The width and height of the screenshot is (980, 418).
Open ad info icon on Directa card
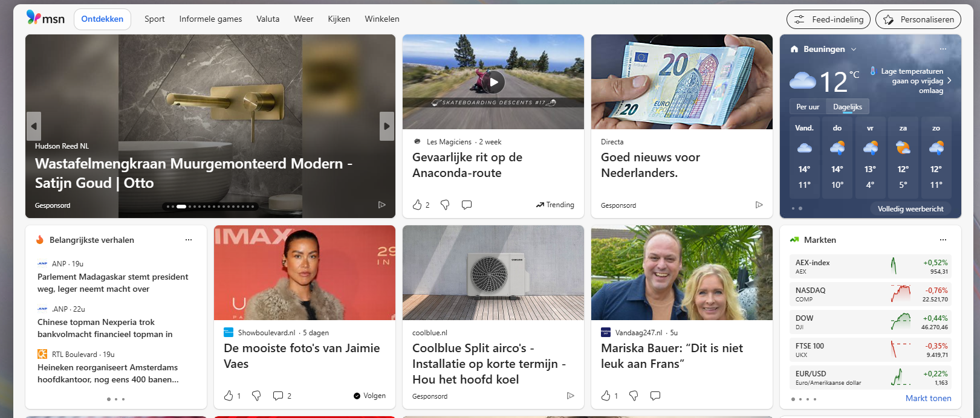(x=759, y=205)
